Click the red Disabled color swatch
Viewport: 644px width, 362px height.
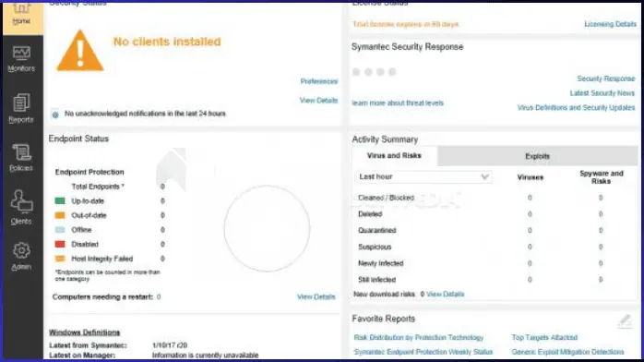coord(60,244)
